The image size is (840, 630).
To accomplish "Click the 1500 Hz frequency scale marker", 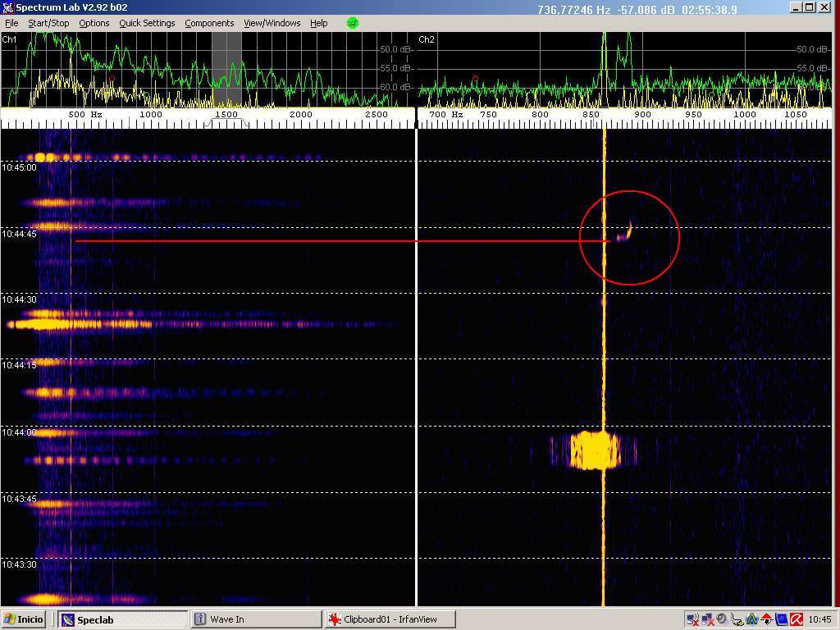I will pos(226,115).
